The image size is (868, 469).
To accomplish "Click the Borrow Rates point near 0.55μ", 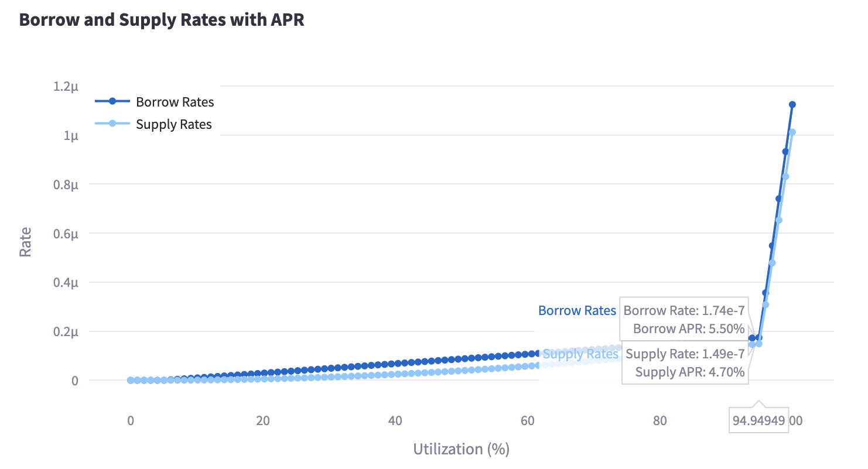I will pyautogui.click(x=772, y=245).
